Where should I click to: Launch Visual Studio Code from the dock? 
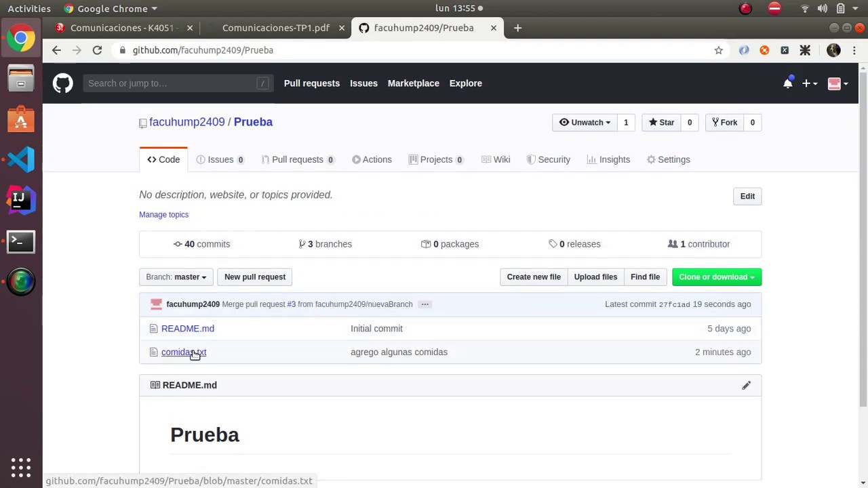[21, 160]
